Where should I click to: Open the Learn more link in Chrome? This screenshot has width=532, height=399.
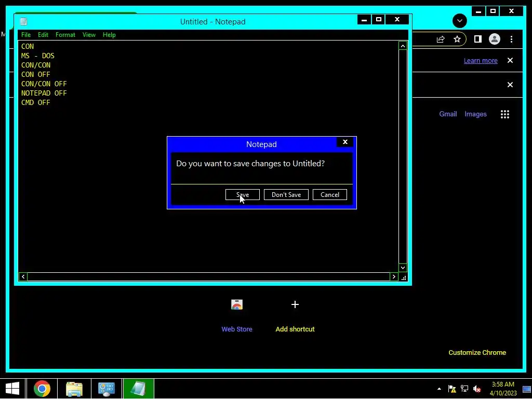pyautogui.click(x=481, y=61)
